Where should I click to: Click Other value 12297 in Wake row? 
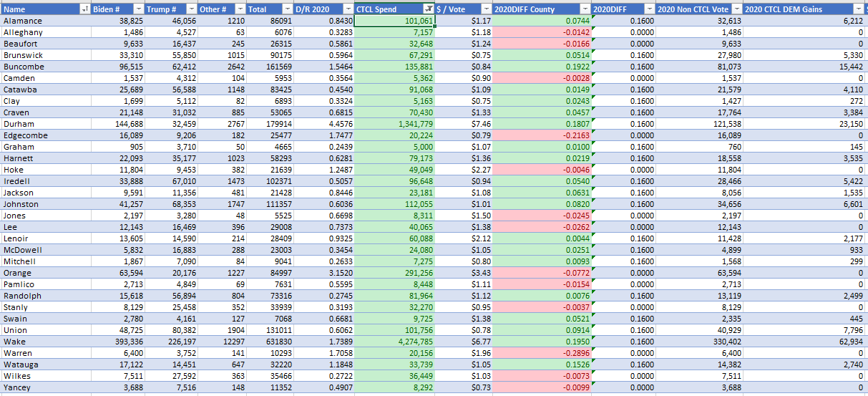point(233,342)
